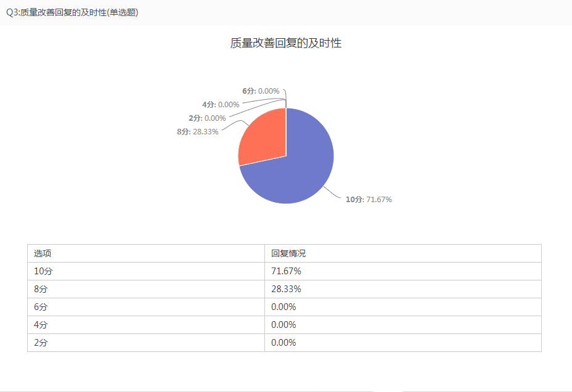This screenshot has width=572, height=392.
Task: Select the "8分: 28.33%" chart label
Action: point(197,131)
